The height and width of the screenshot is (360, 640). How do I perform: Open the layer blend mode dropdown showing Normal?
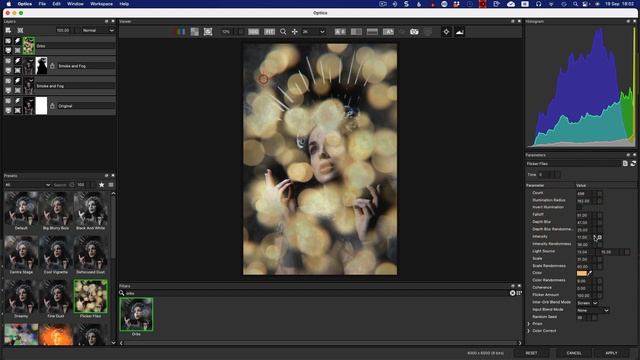pos(98,30)
